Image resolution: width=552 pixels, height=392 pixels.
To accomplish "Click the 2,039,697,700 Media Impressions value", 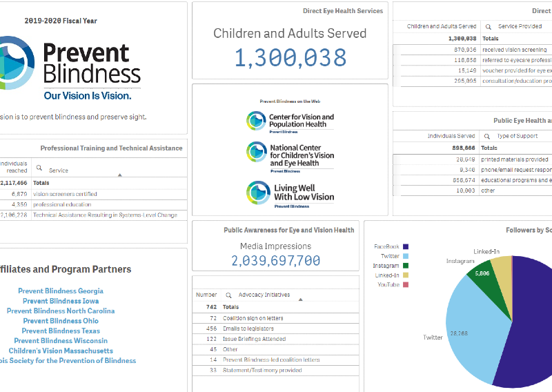I will point(275,261).
